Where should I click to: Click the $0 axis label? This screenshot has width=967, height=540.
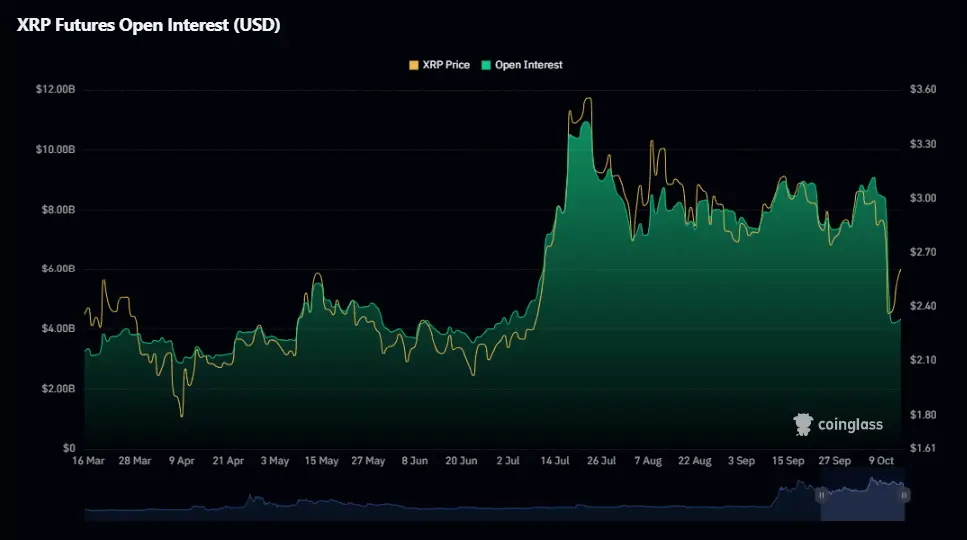[x=69, y=448]
